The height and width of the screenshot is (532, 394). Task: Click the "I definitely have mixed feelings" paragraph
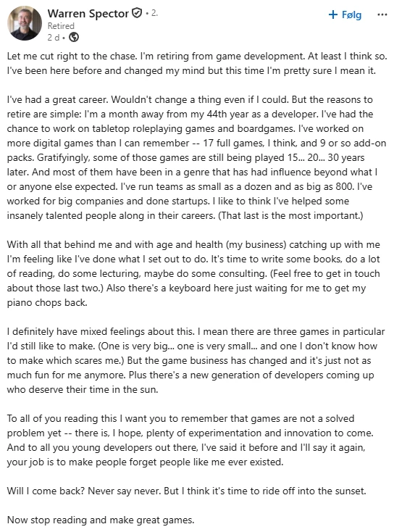tap(196, 360)
